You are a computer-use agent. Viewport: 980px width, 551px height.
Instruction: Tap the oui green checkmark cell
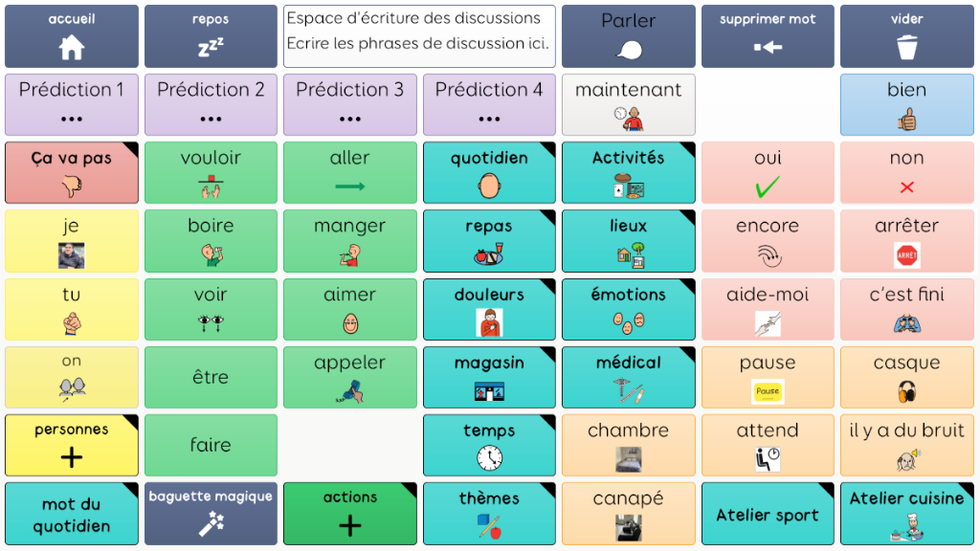768,172
